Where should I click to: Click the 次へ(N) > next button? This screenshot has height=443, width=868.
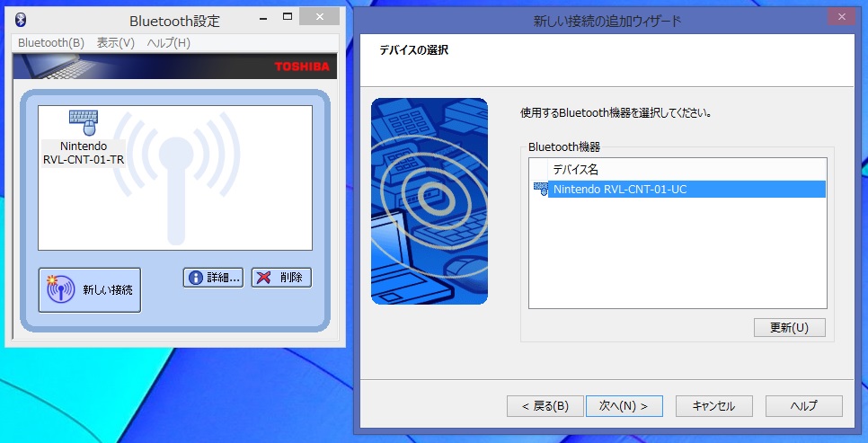(624, 406)
